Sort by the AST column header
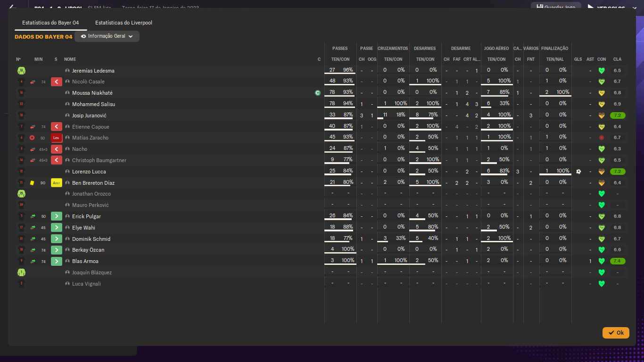The image size is (644, 362). [x=590, y=59]
